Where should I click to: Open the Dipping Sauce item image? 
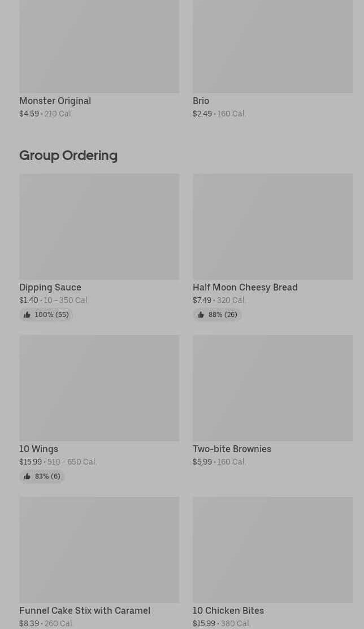coord(99,226)
